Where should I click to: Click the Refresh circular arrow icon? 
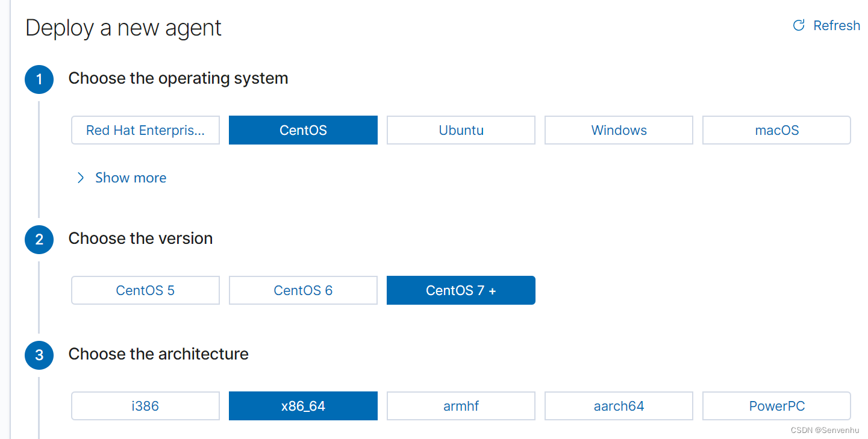coord(799,25)
